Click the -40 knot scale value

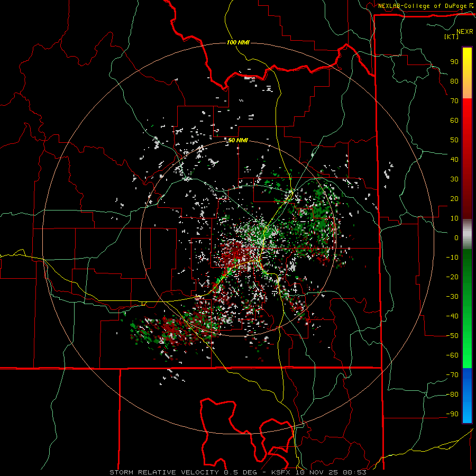452,316
